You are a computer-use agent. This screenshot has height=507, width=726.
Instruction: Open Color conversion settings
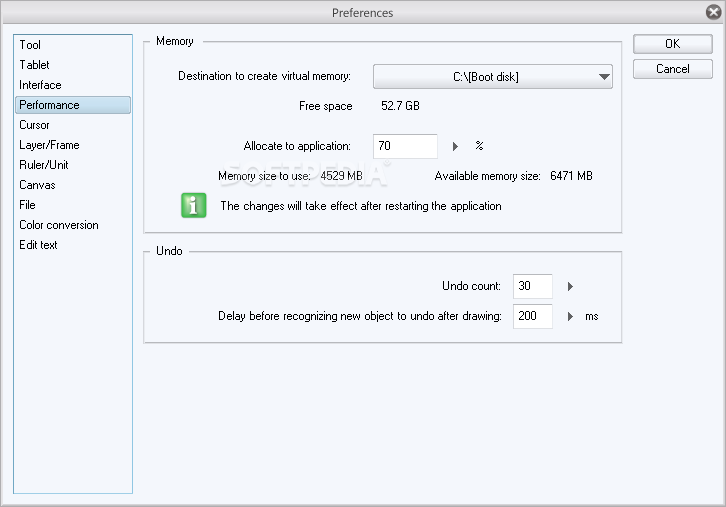73,225
